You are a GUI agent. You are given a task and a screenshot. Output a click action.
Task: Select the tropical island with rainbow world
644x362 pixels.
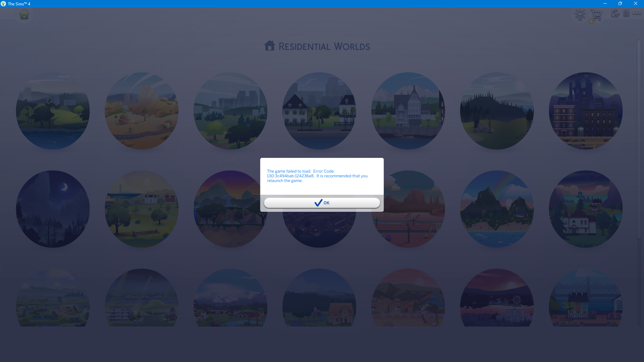pyautogui.click(x=497, y=209)
